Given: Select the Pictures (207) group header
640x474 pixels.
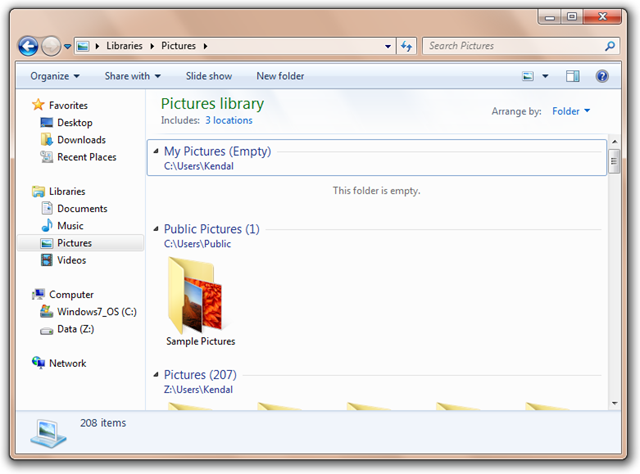Looking at the screenshot, I should [x=200, y=375].
